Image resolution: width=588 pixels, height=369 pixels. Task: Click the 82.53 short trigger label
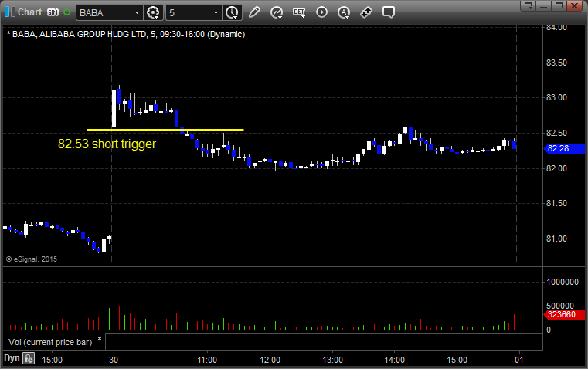107,144
